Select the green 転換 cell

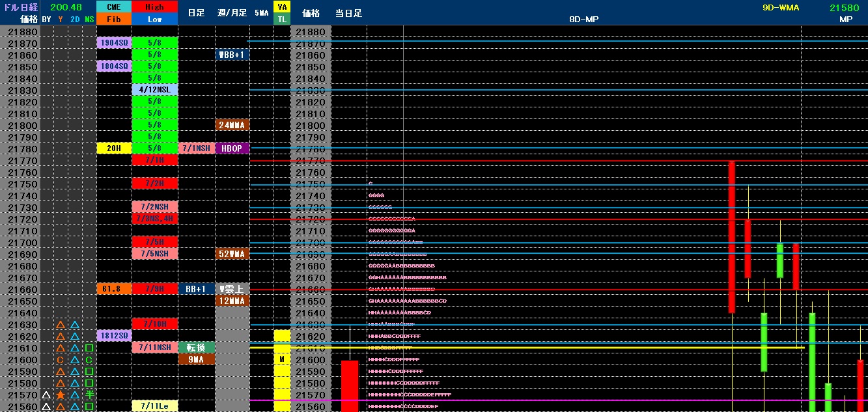coord(196,348)
